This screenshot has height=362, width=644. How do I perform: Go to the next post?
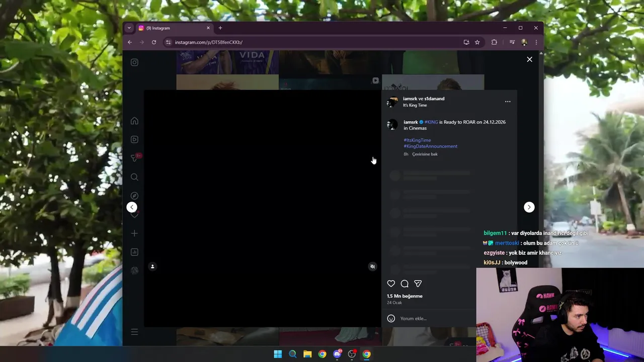click(529, 207)
